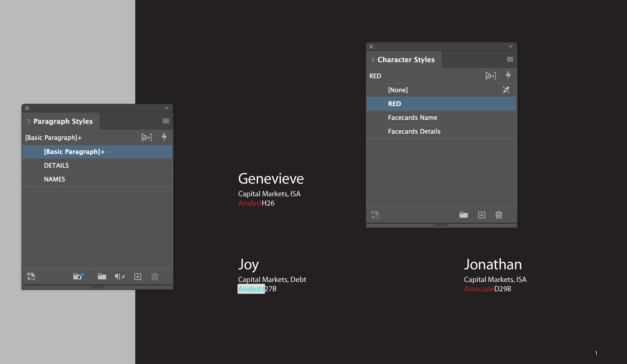Apply the DETAILS paragraph style

(56, 165)
